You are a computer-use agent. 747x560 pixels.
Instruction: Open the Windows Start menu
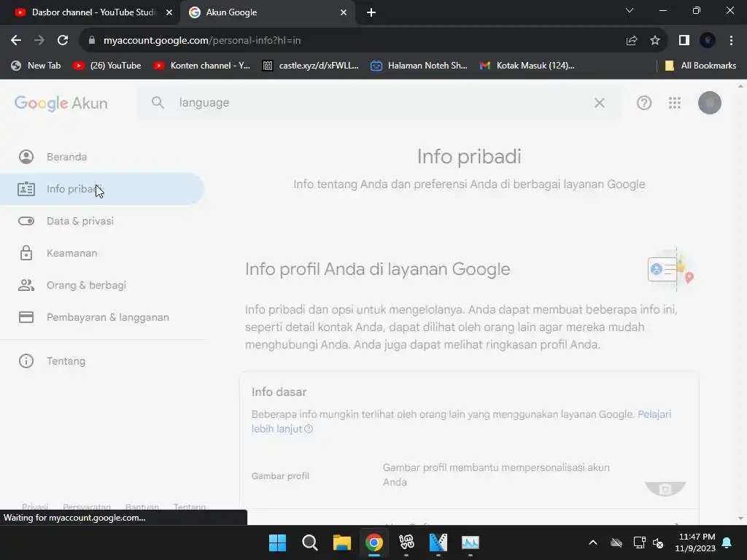pos(277,542)
